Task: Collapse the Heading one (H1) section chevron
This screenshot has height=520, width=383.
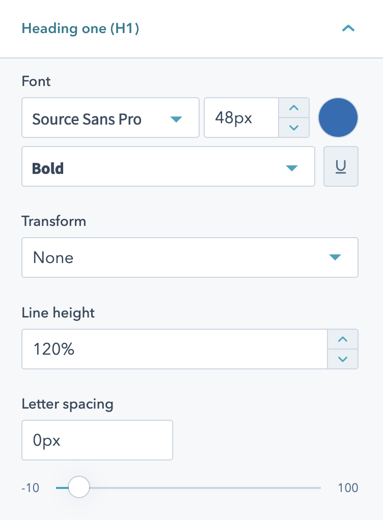Action: [x=348, y=28]
